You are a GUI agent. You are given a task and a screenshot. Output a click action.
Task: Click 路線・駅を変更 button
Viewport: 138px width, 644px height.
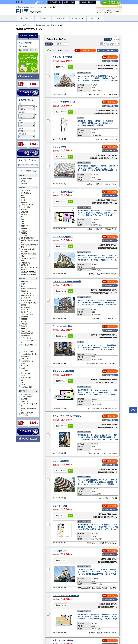click(28, 77)
